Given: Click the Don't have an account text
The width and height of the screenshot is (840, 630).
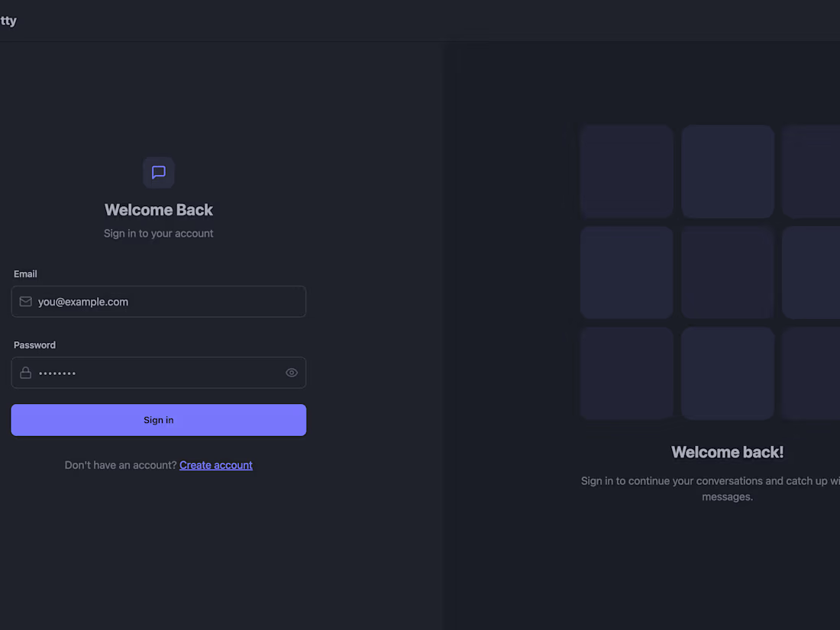Looking at the screenshot, I should pyautogui.click(x=121, y=464).
